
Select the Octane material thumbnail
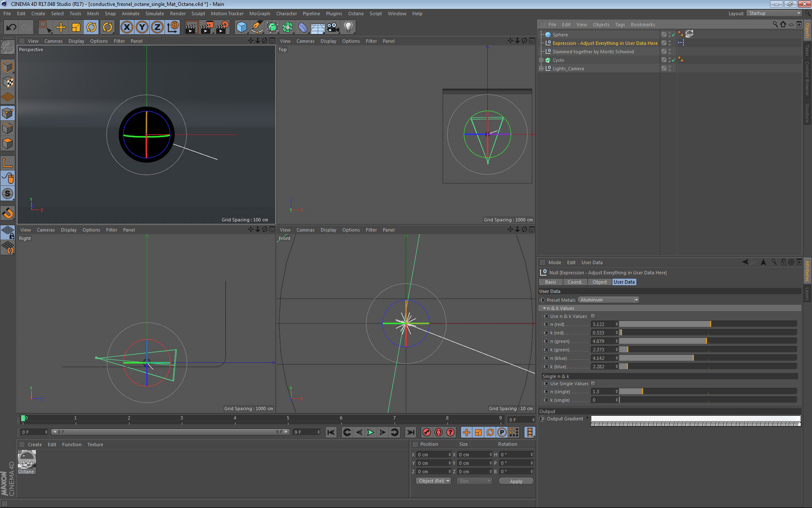tap(27, 460)
